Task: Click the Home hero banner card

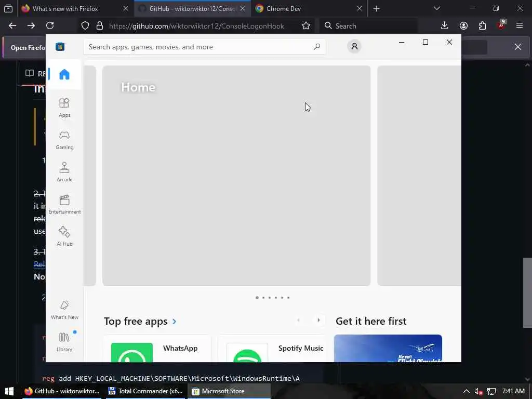Action: click(x=236, y=176)
